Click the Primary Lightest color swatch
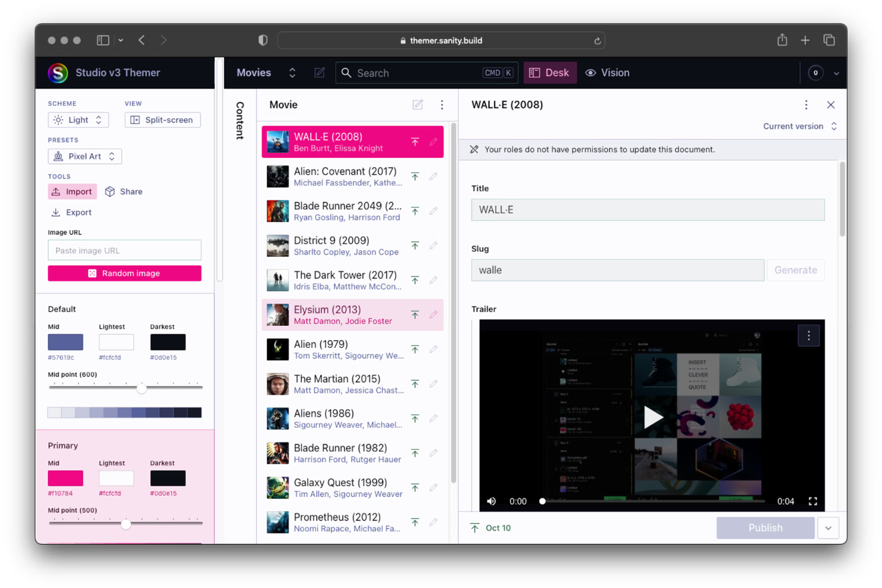Viewport: 882px width, 588px height. (x=116, y=478)
